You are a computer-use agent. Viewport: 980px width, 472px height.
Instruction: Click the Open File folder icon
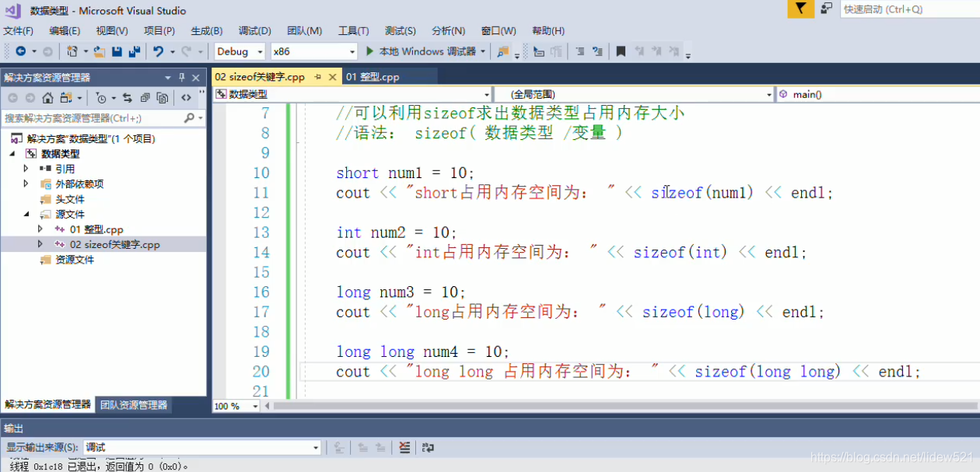pos(99,51)
